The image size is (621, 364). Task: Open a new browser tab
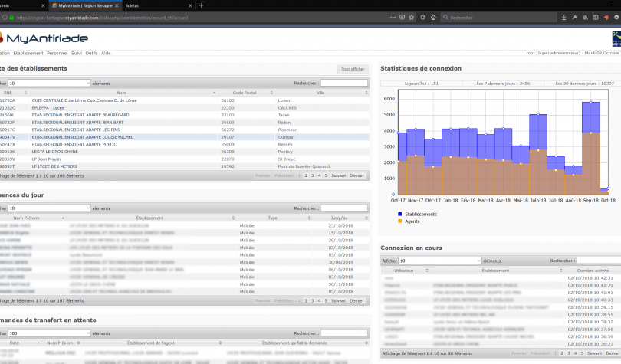pyautogui.click(x=201, y=5)
